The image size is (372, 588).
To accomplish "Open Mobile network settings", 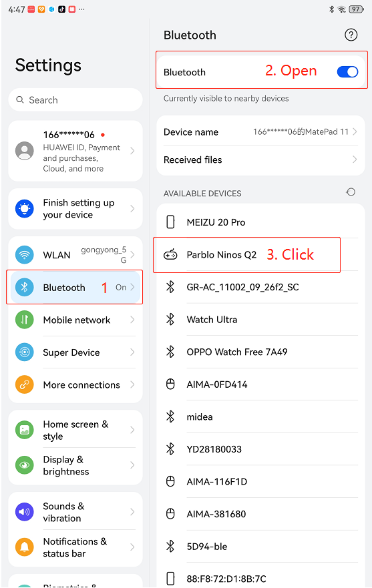I will point(75,320).
